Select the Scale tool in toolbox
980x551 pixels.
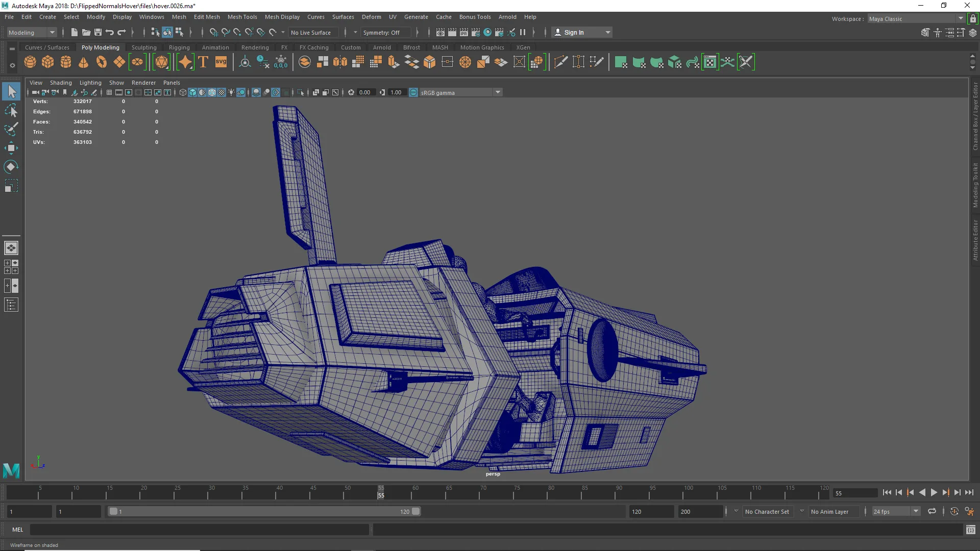click(11, 186)
